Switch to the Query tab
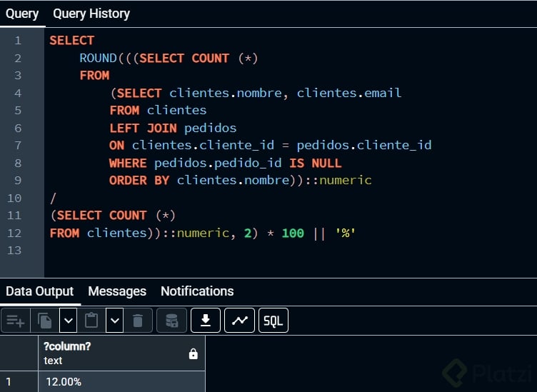Viewport: 537px width, 392px height. pyautogui.click(x=22, y=14)
